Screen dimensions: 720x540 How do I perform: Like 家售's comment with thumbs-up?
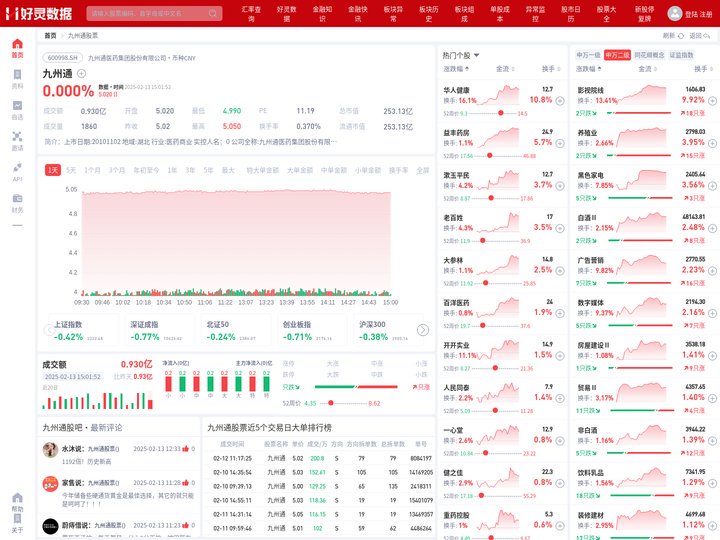point(186,483)
